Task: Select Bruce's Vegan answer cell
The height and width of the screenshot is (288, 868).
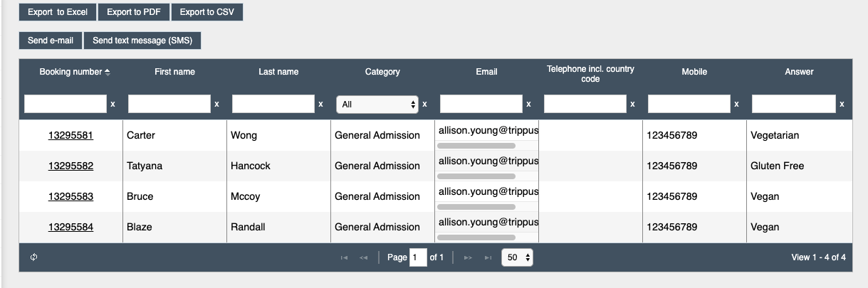Action: pyautogui.click(x=799, y=196)
